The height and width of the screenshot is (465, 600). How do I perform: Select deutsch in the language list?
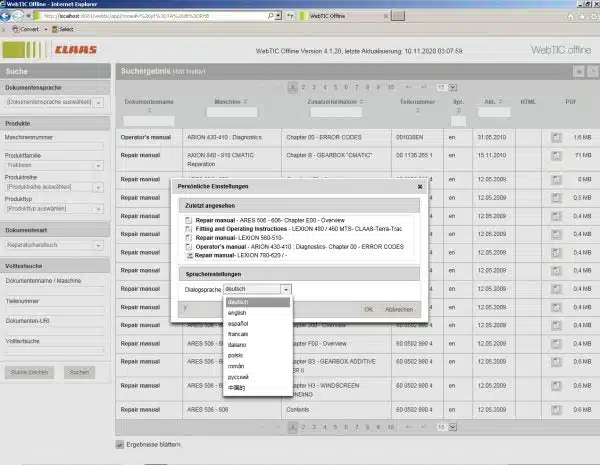pos(258,302)
